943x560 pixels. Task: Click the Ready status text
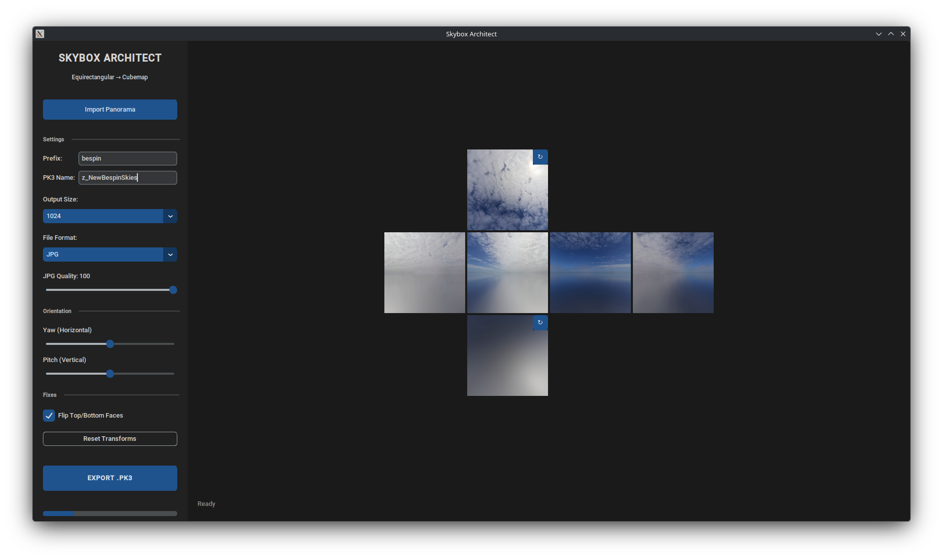[x=206, y=504]
